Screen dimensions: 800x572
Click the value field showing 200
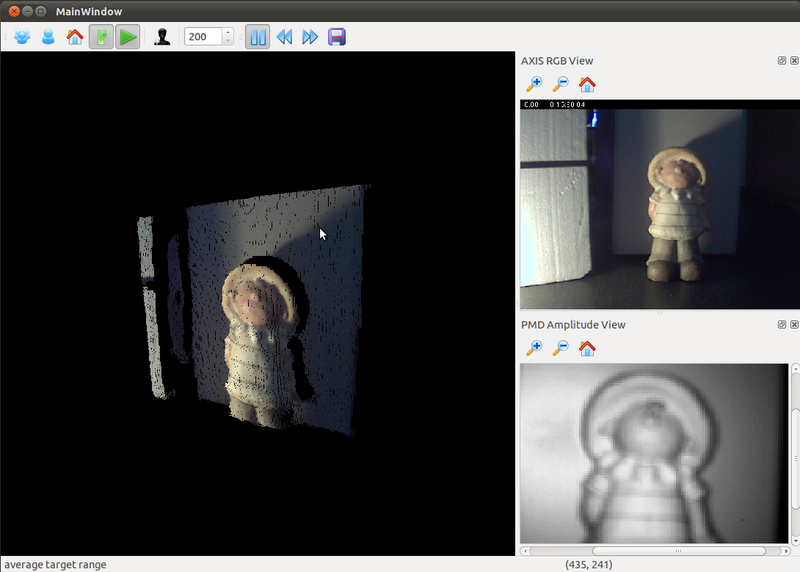[x=203, y=37]
